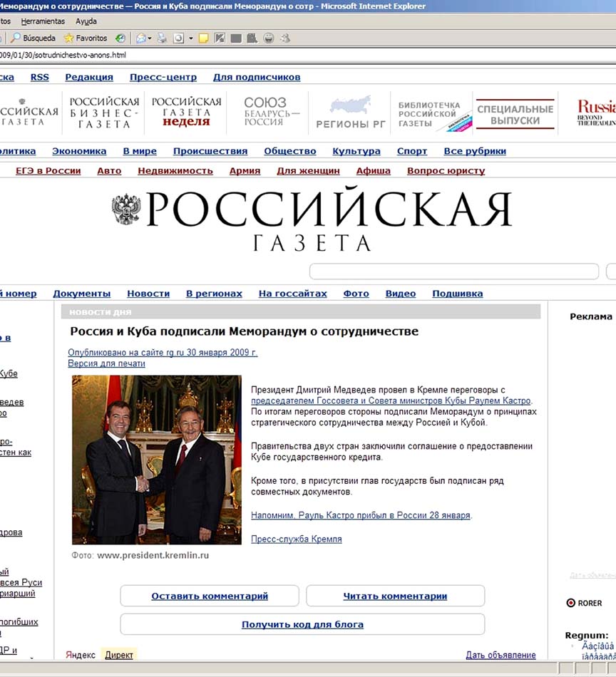Open the Видео navigation link

click(401, 294)
